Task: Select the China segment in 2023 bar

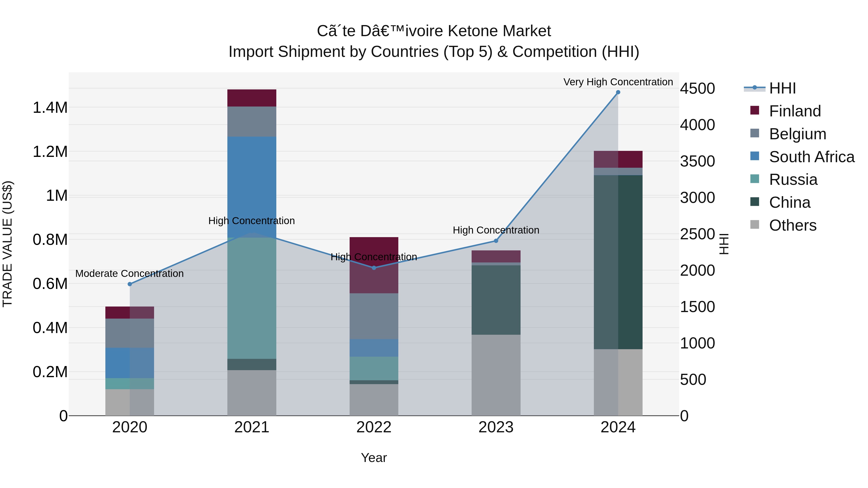Action: click(496, 300)
